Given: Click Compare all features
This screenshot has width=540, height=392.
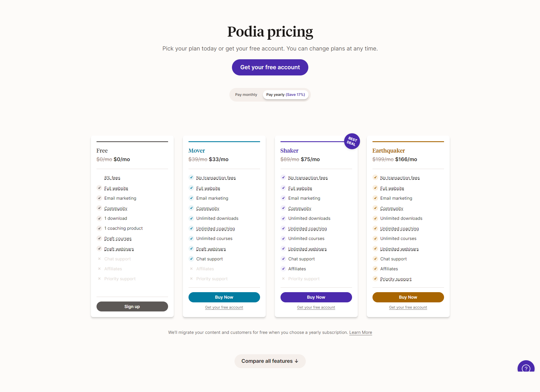Looking at the screenshot, I should [270, 361].
